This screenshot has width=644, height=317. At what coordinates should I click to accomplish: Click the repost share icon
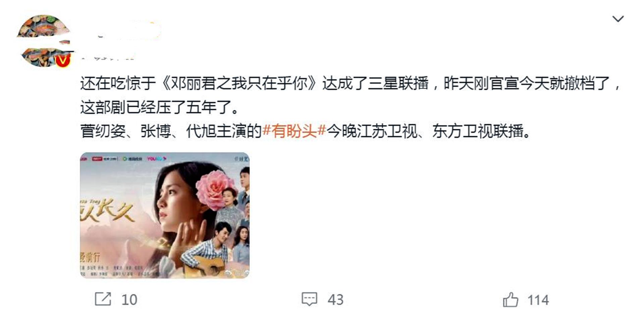(x=103, y=299)
